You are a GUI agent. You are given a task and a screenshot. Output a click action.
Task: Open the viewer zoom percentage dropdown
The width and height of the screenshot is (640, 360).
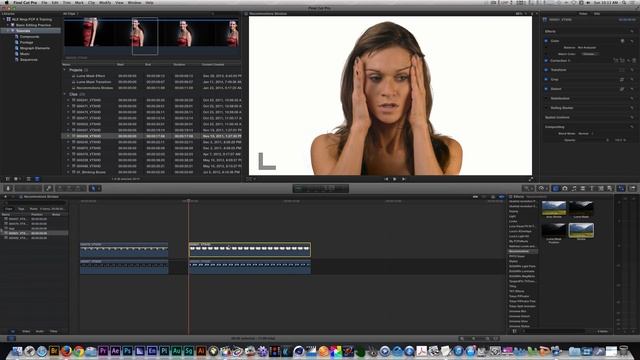click(x=520, y=13)
